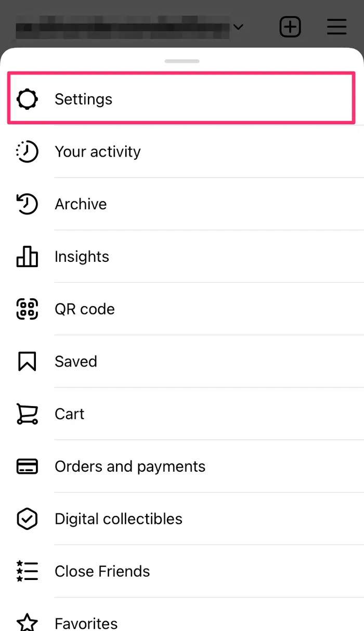Go to Digital collectibles
Screen dimensions: 364x631
click(x=119, y=519)
